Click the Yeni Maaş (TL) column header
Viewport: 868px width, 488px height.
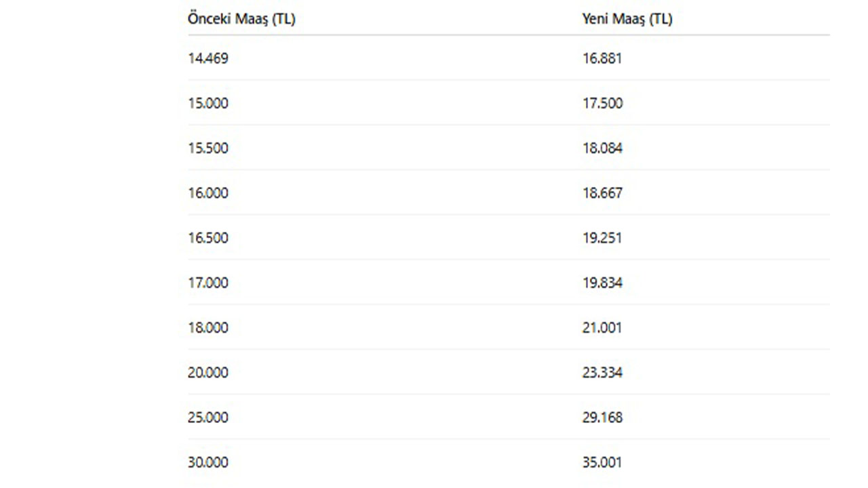coord(627,19)
